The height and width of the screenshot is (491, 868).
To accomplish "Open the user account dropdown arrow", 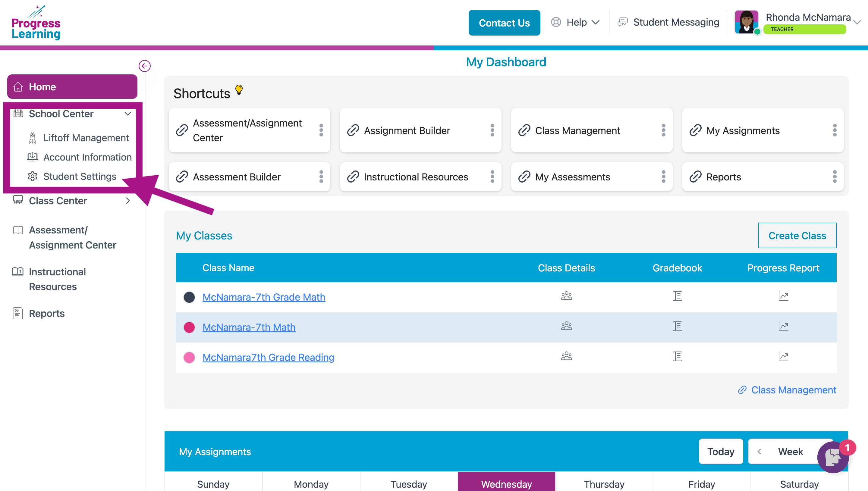I will 857,22.
